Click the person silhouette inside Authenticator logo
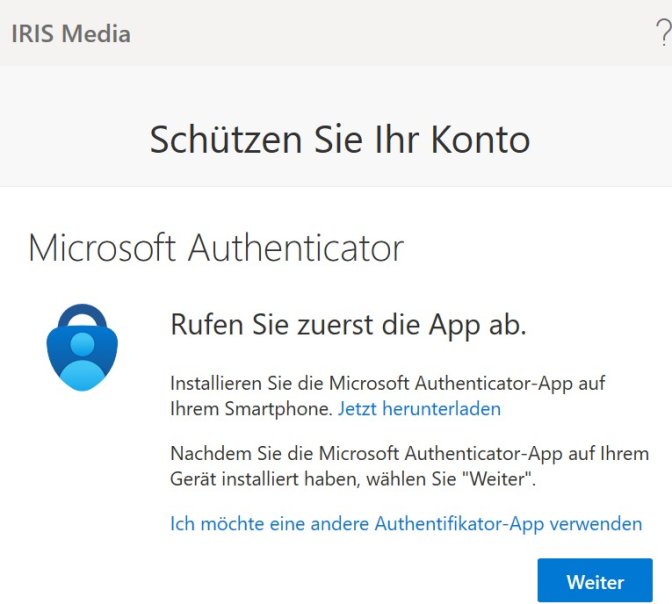The height and width of the screenshot is (604, 672). pos(82,361)
